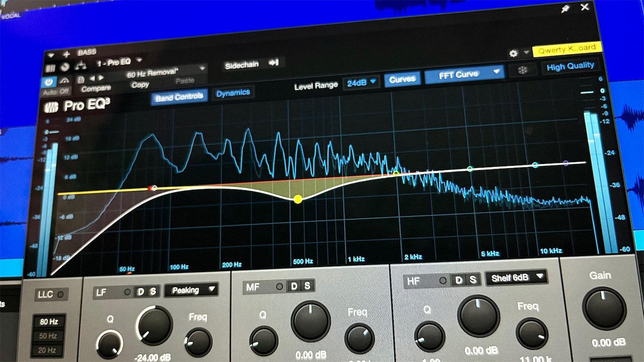Click the LF Freq knob
Screen dimensions: 644x362
pyautogui.click(x=198, y=342)
